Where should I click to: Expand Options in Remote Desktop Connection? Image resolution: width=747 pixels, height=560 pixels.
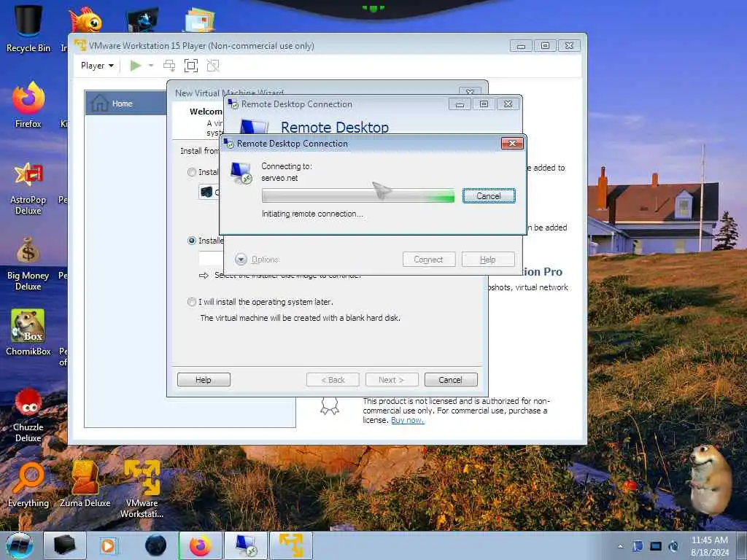coord(257,260)
